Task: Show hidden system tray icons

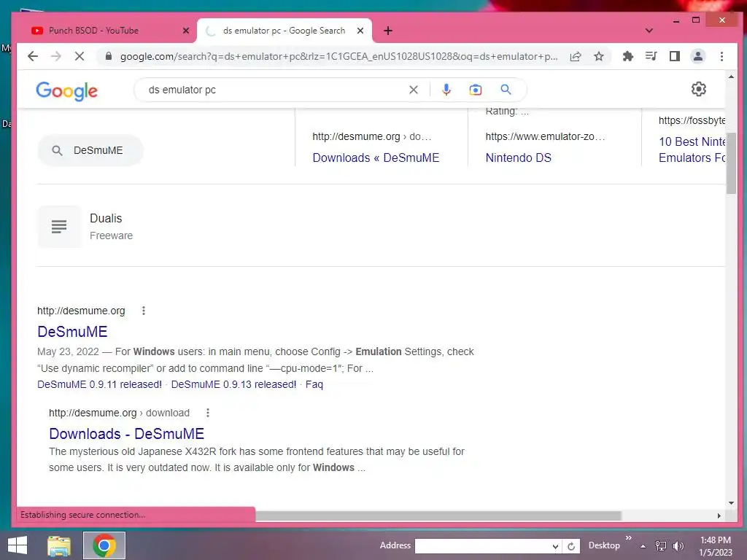Action: (x=643, y=546)
